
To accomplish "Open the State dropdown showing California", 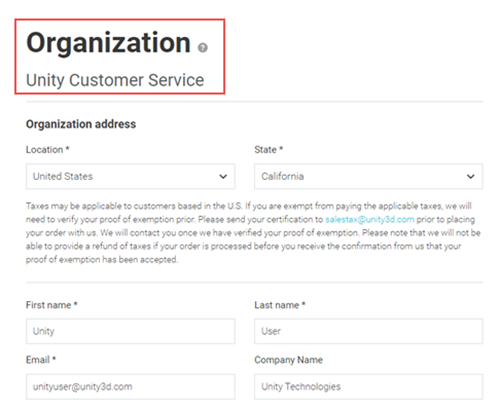I will tap(368, 176).
